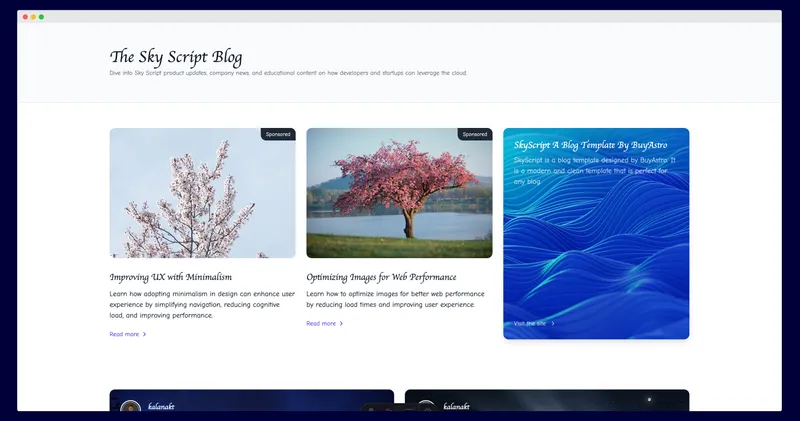The height and width of the screenshot is (421, 800).
Task: Click the red window close dot
Action: 25,17
